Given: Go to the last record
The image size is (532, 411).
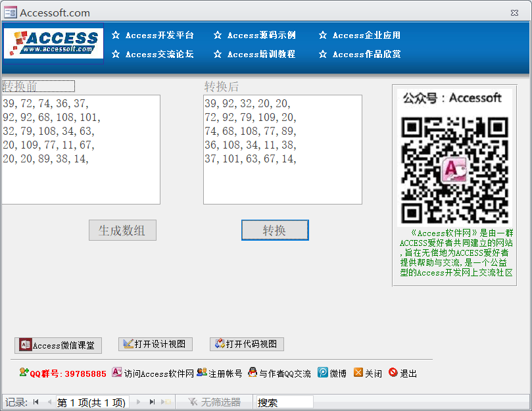Looking at the screenshot, I should [153, 402].
